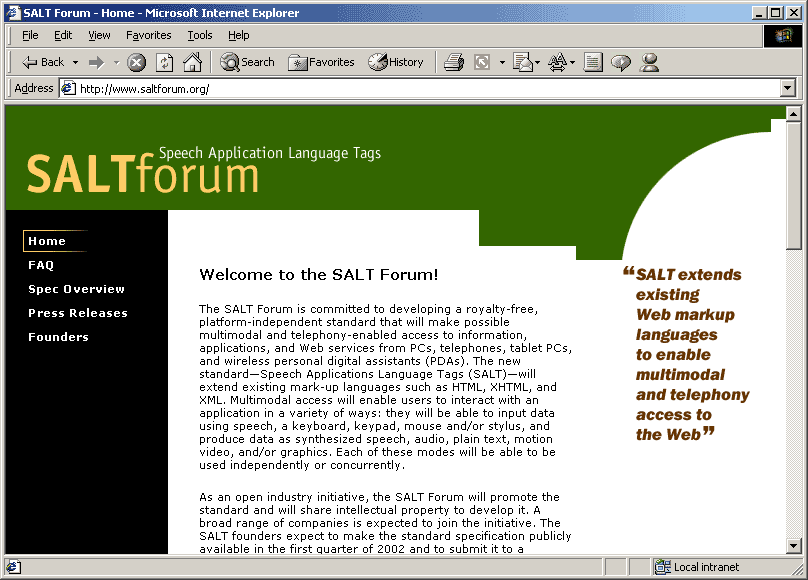
Task: Click the vertical scrollbar thumb
Action: 793,185
